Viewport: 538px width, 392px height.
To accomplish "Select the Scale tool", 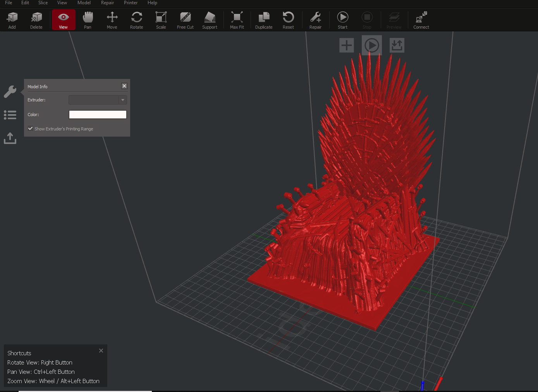I will 161,18.
